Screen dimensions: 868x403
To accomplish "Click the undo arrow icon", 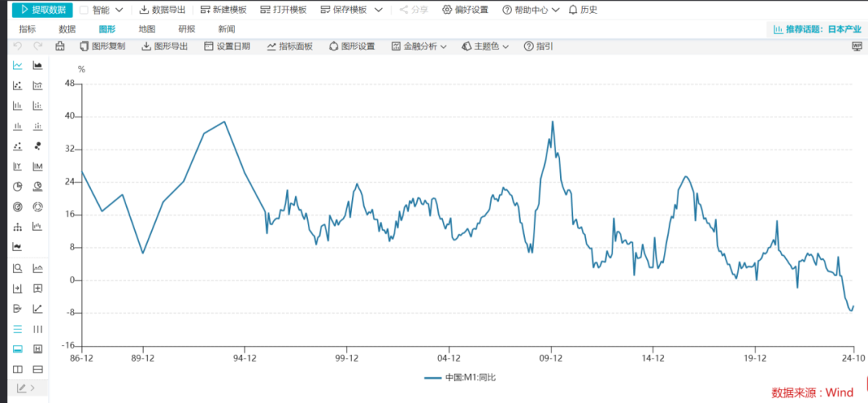I will (18, 47).
